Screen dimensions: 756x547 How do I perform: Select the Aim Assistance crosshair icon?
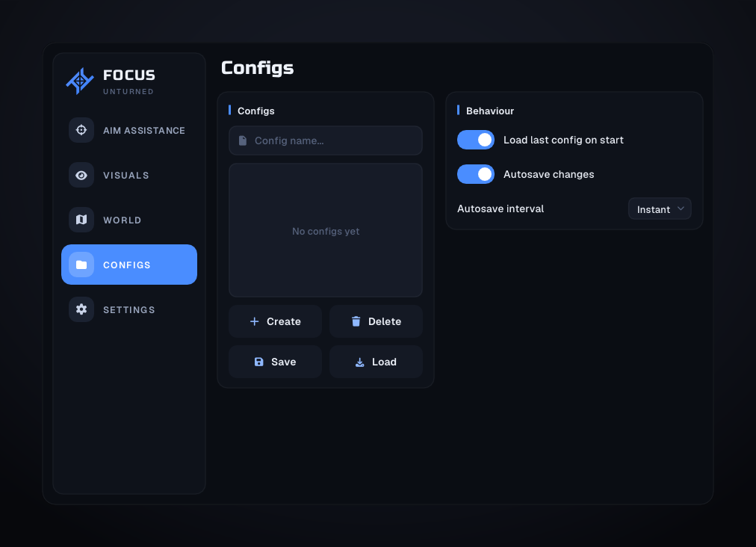pyautogui.click(x=81, y=130)
